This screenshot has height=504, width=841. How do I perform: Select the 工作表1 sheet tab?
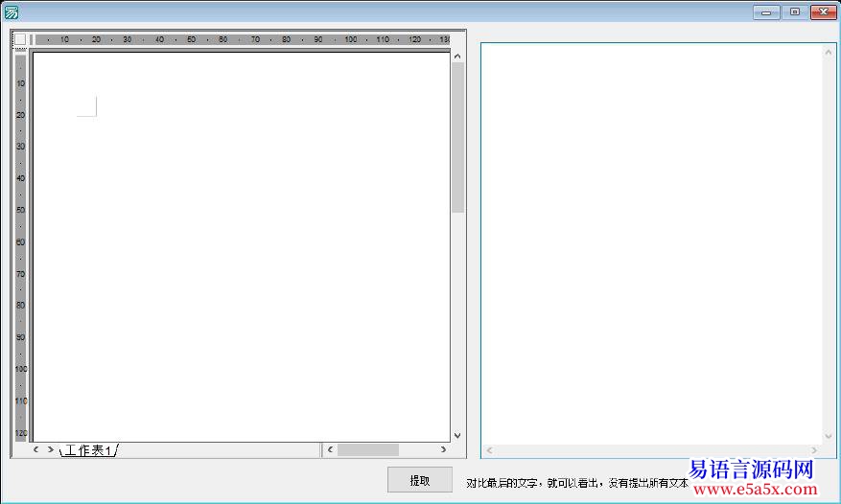[x=89, y=450]
